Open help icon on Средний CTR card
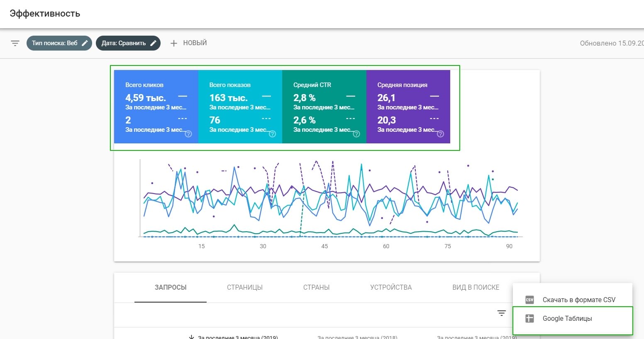The image size is (644, 339). pos(356,134)
